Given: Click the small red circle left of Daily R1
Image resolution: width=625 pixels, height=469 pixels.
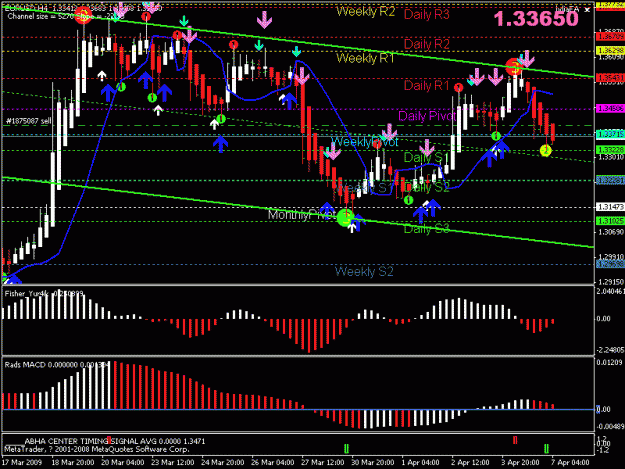Looking at the screenshot, I should (458, 87).
